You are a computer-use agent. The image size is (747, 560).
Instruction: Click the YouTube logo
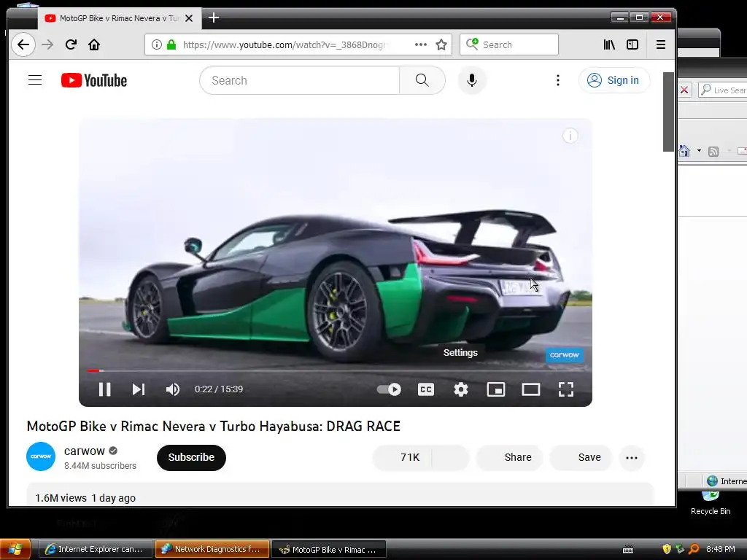pyautogui.click(x=94, y=80)
